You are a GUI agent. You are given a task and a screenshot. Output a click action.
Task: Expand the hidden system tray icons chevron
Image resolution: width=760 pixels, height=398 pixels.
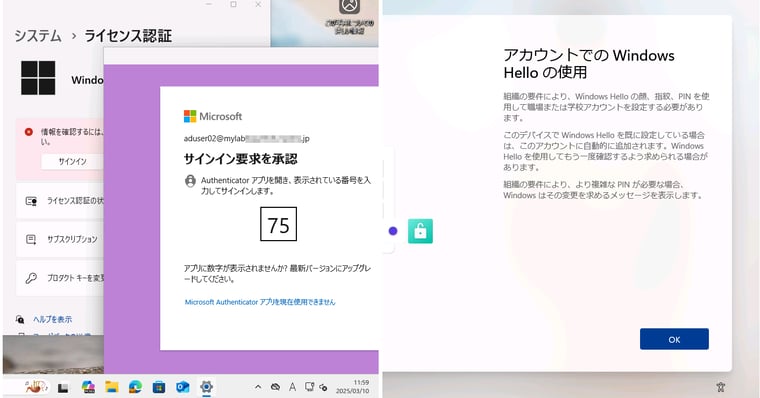point(258,387)
